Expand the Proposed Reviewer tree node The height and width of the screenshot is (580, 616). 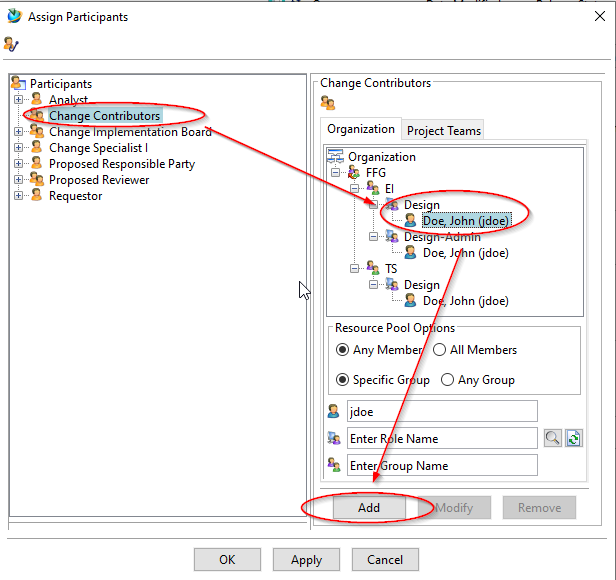click(x=18, y=180)
